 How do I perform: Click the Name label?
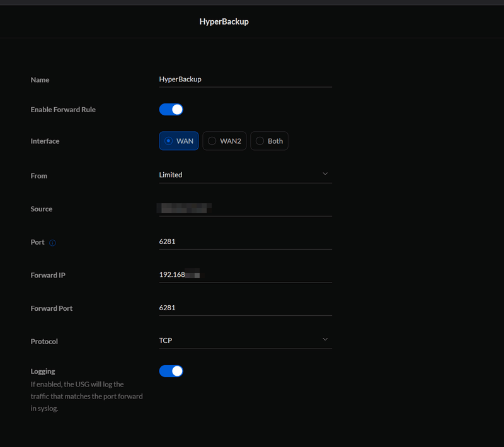pos(40,79)
